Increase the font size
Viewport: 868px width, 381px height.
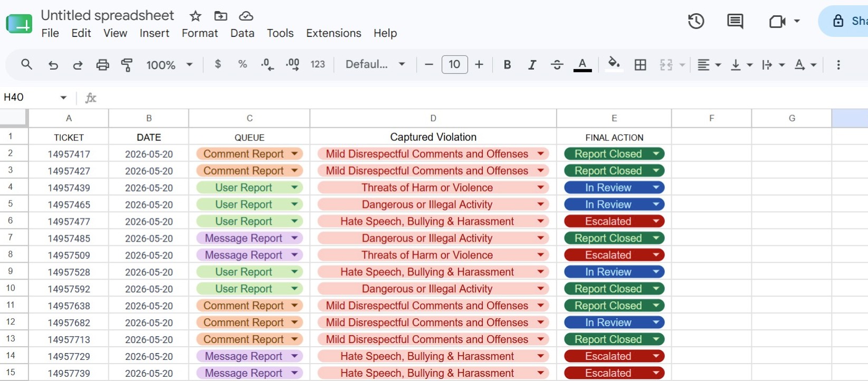click(x=479, y=64)
